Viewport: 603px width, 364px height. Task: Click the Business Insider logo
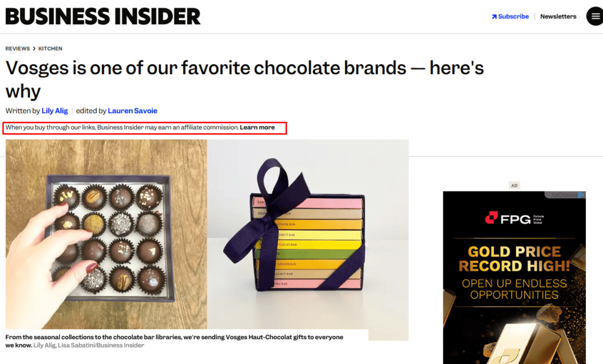(x=102, y=16)
